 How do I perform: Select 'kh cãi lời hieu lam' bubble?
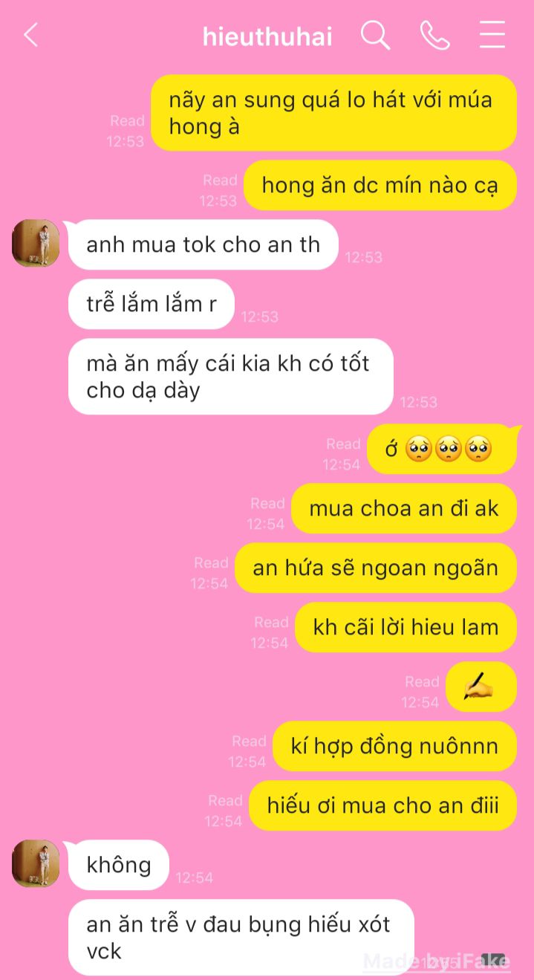pos(406,628)
